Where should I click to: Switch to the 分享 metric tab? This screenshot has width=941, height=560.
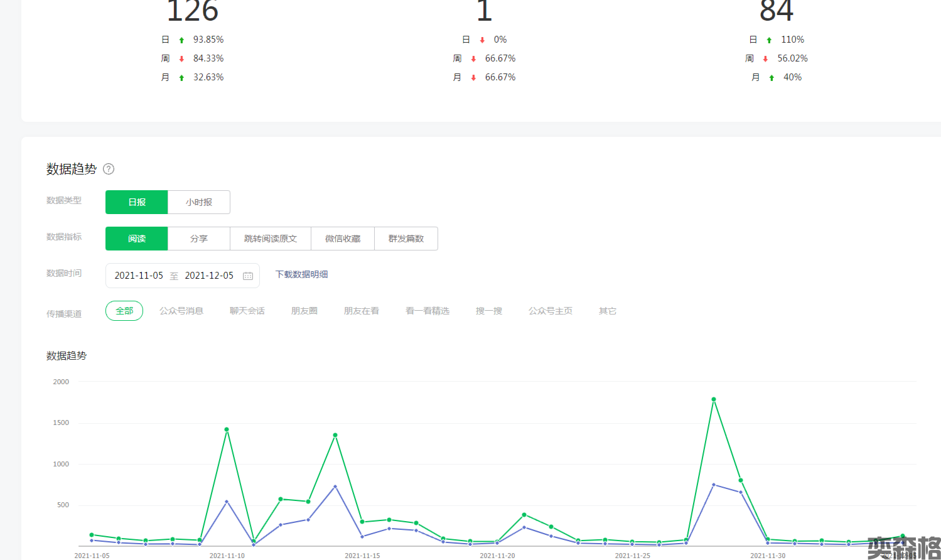pos(199,239)
